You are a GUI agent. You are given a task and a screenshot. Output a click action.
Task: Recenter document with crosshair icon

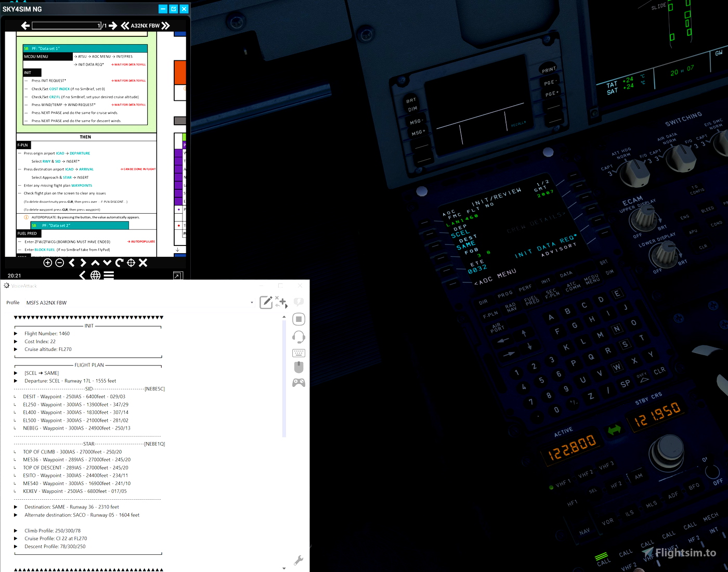131,263
